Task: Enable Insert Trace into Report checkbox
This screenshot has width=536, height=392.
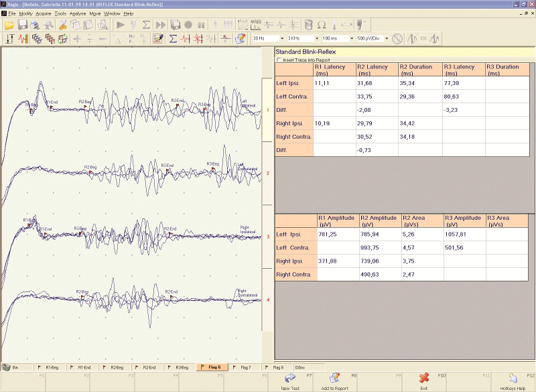Action: click(279, 60)
